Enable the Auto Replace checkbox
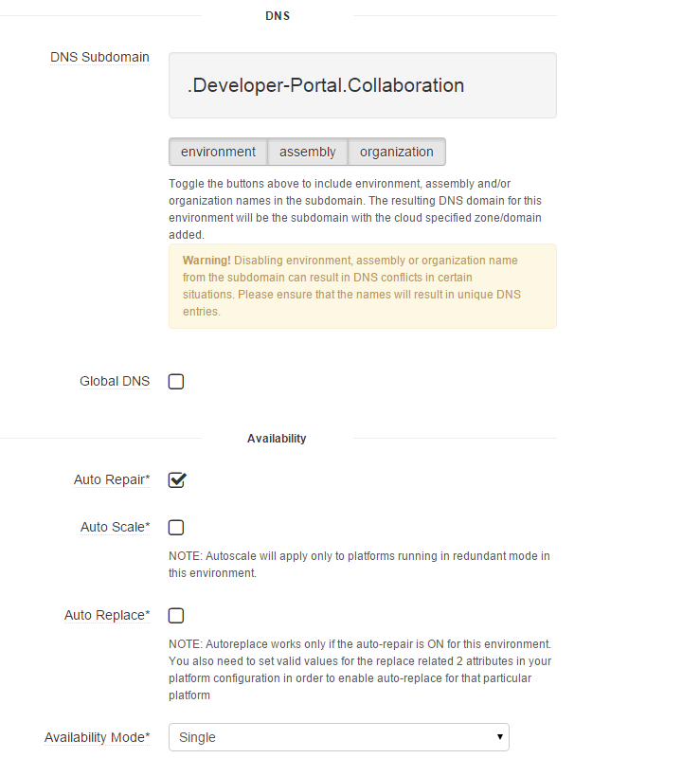The image size is (700, 776). 175,615
